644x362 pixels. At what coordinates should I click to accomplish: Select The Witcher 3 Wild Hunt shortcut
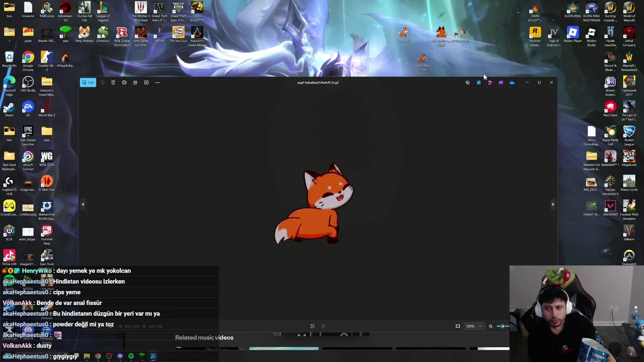coord(141,11)
